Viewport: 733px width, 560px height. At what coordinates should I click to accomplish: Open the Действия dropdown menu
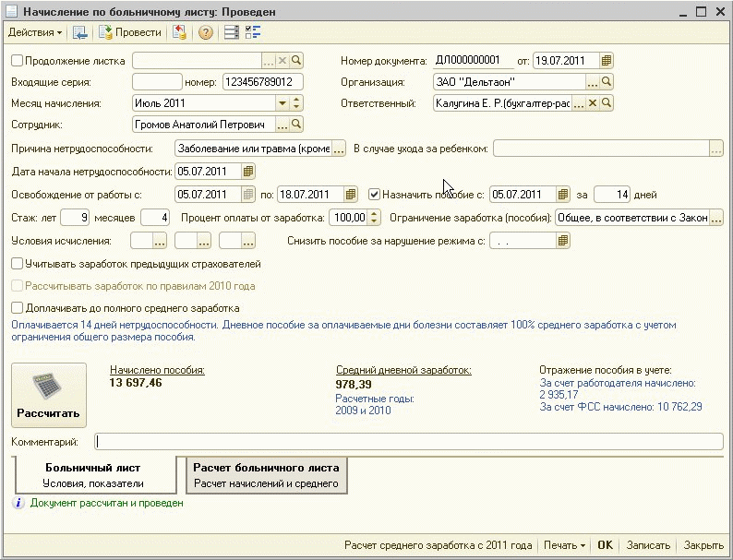[x=35, y=33]
